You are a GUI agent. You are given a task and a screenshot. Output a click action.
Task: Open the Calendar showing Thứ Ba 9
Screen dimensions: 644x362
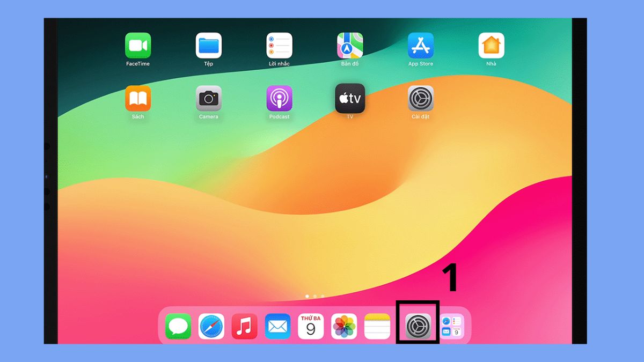click(311, 326)
